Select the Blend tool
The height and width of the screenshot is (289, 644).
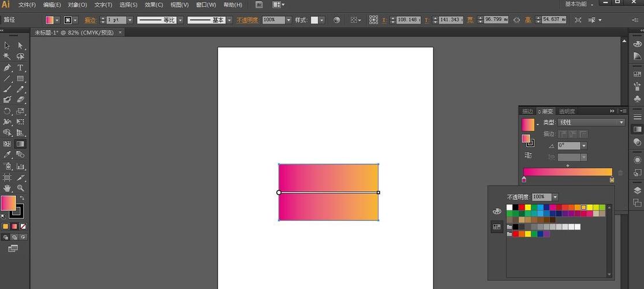click(x=20, y=154)
